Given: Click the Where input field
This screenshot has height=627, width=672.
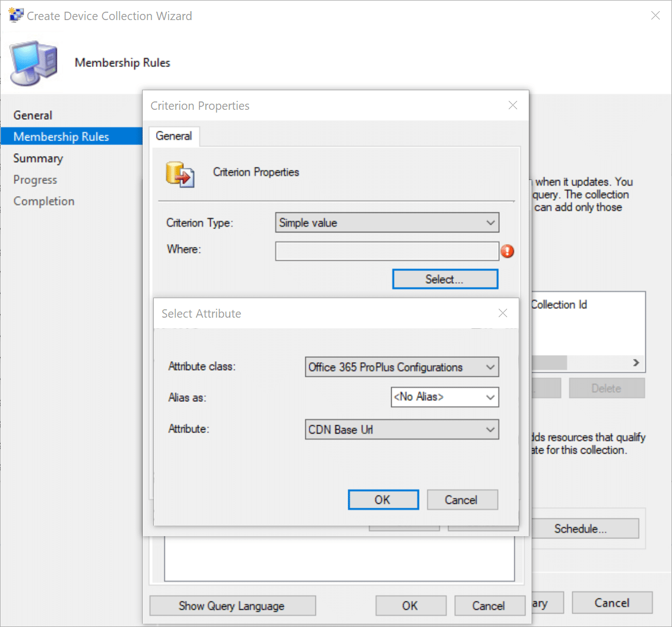Looking at the screenshot, I should (387, 251).
